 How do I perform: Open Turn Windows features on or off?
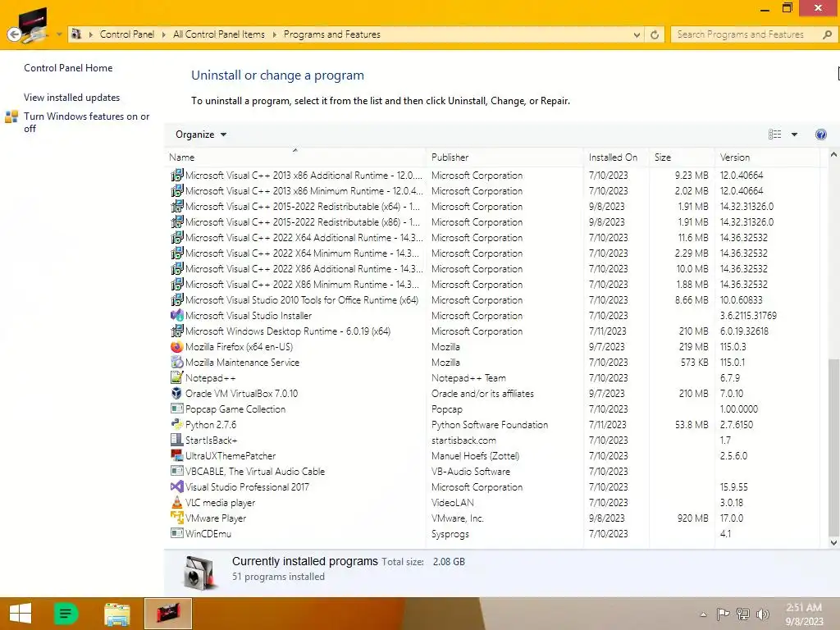tap(86, 122)
